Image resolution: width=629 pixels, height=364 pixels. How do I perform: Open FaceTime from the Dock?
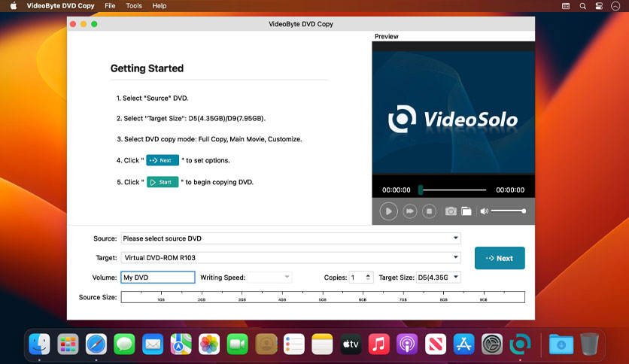[x=238, y=344]
